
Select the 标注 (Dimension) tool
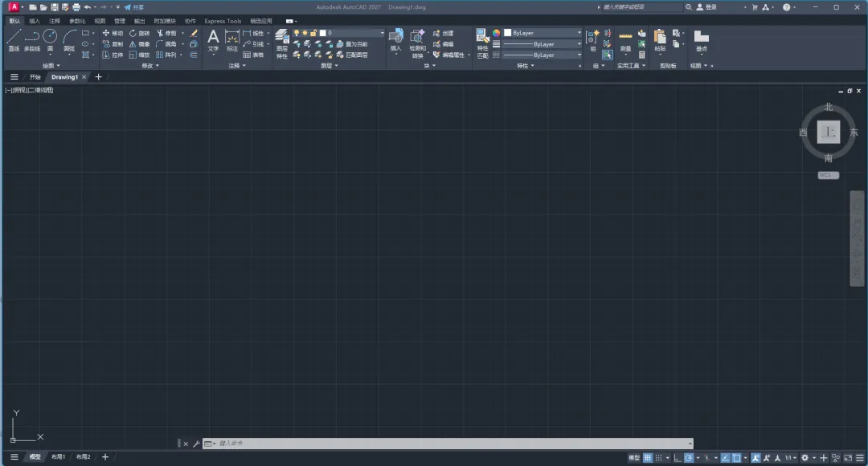point(232,40)
